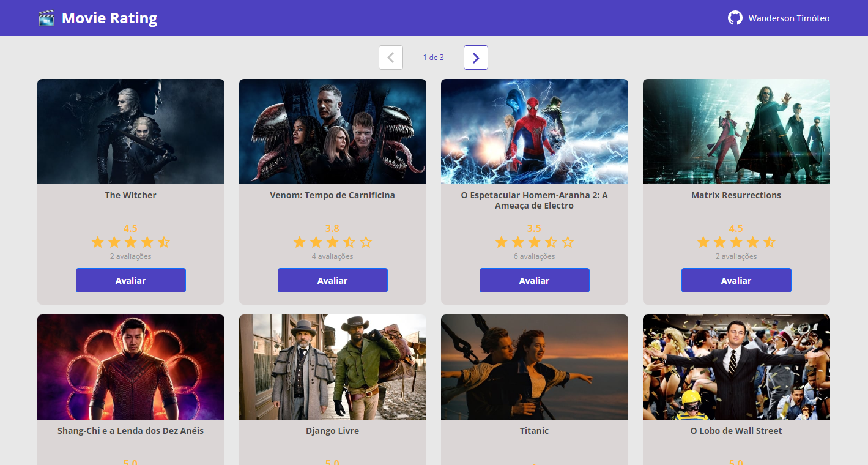
Task: Rate O Espetacular Homem-Aranha 2 with Avaliar
Action: point(534,280)
